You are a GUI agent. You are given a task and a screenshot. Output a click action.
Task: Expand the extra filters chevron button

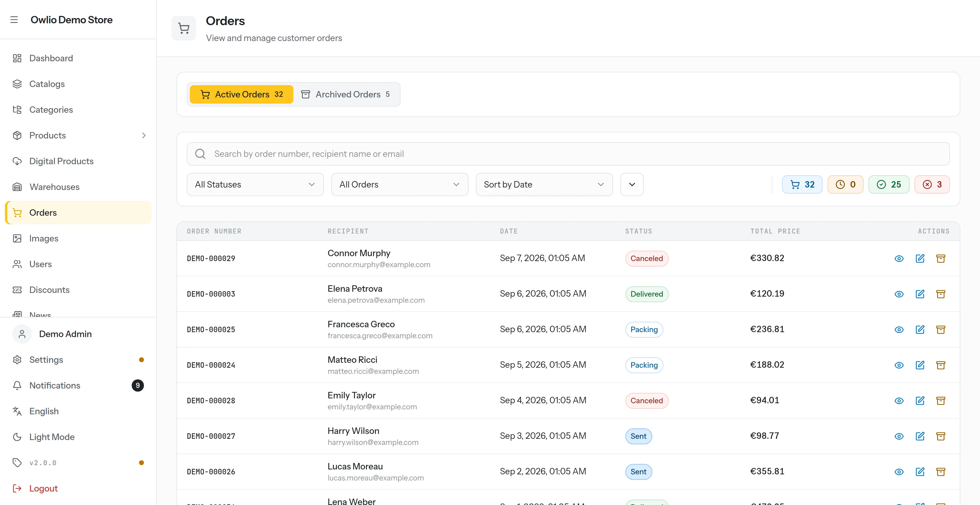coord(632,184)
